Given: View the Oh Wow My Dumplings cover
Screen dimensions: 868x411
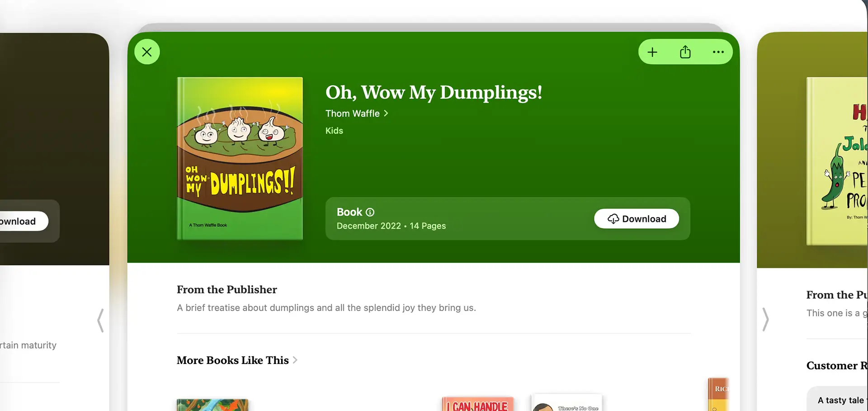Looking at the screenshot, I should (x=240, y=158).
